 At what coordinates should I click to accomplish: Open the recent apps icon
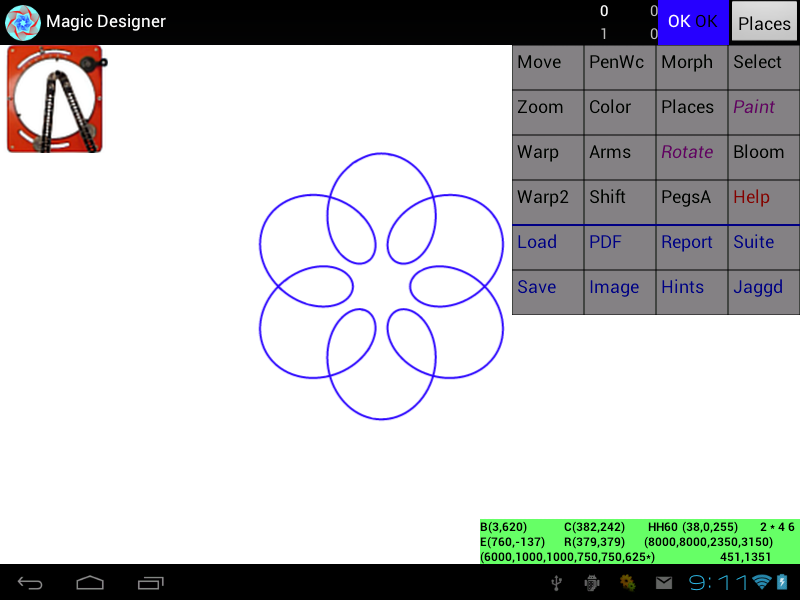click(151, 583)
